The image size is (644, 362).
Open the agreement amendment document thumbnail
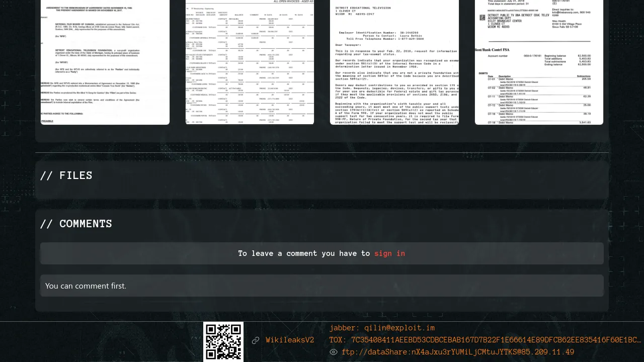pos(105,62)
